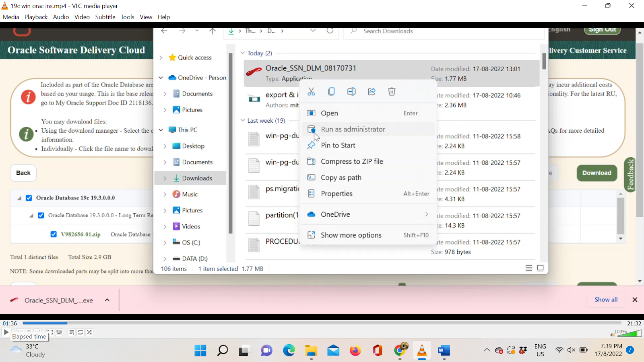The width and height of the screenshot is (644, 362).
Task: Click the Copy icon in the context menu
Action: (331, 92)
